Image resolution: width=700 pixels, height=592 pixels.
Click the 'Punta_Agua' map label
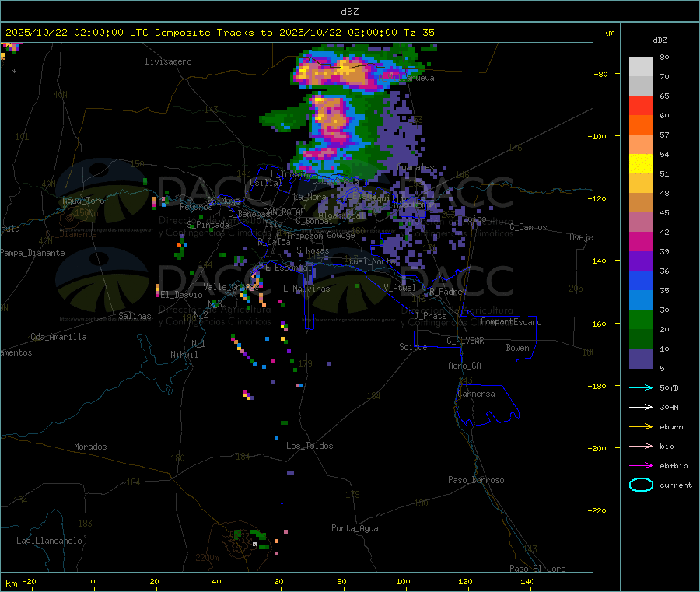(x=355, y=529)
